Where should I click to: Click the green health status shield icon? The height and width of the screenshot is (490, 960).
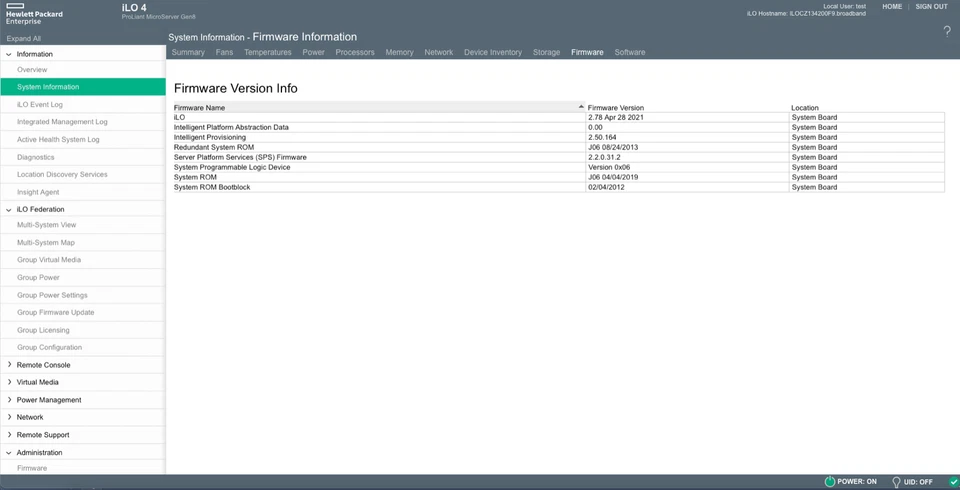pos(954,482)
